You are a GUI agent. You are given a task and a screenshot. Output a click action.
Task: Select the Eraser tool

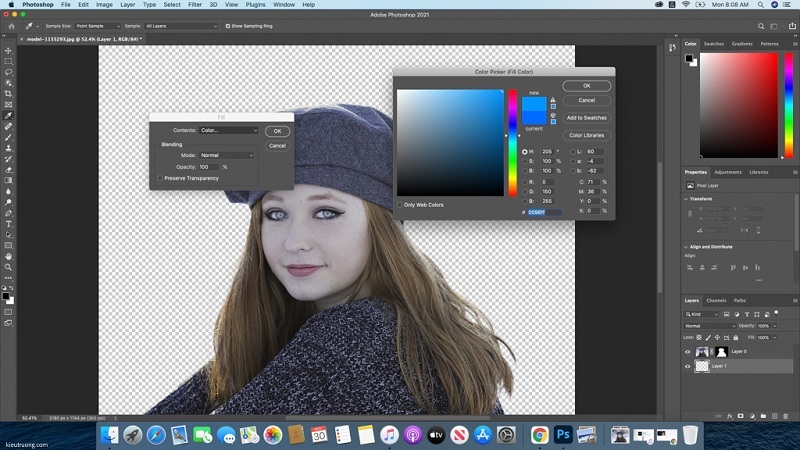point(8,170)
